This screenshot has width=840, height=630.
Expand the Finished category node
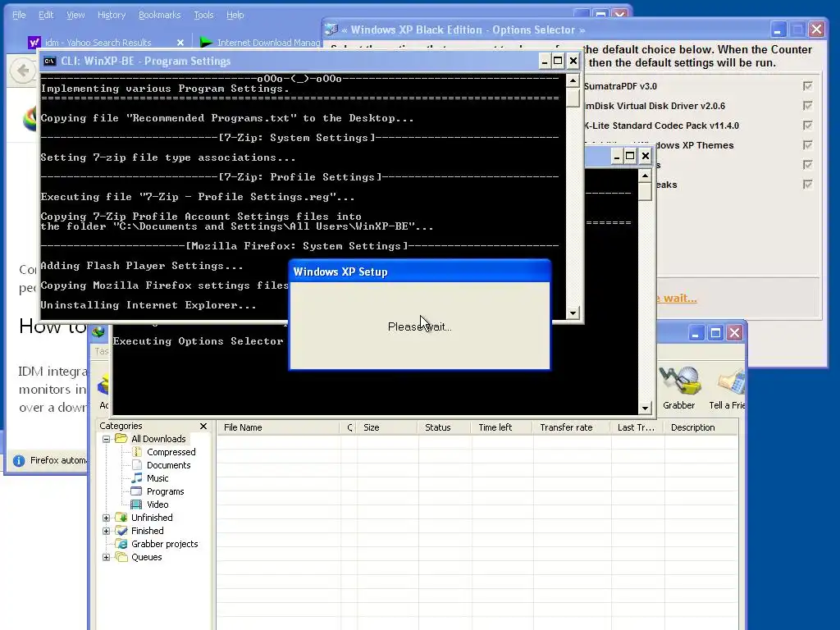tap(106, 531)
